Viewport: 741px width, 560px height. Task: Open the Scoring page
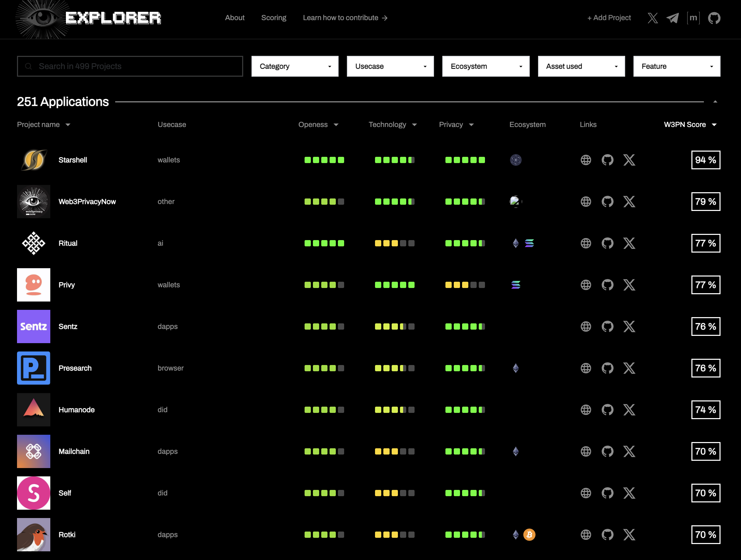click(x=274, y=18)
